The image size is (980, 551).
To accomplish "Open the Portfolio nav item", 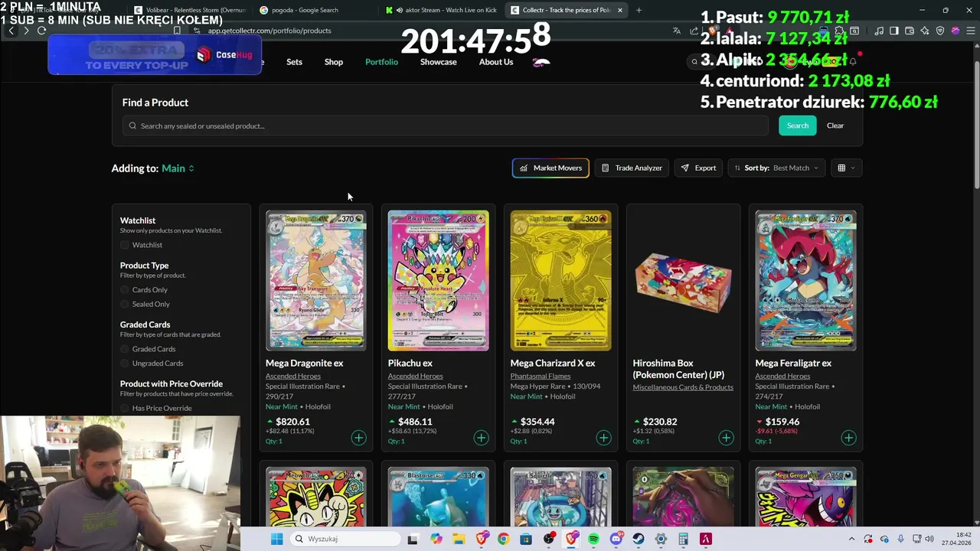I will pyautogui.click(x=381, y=62).
